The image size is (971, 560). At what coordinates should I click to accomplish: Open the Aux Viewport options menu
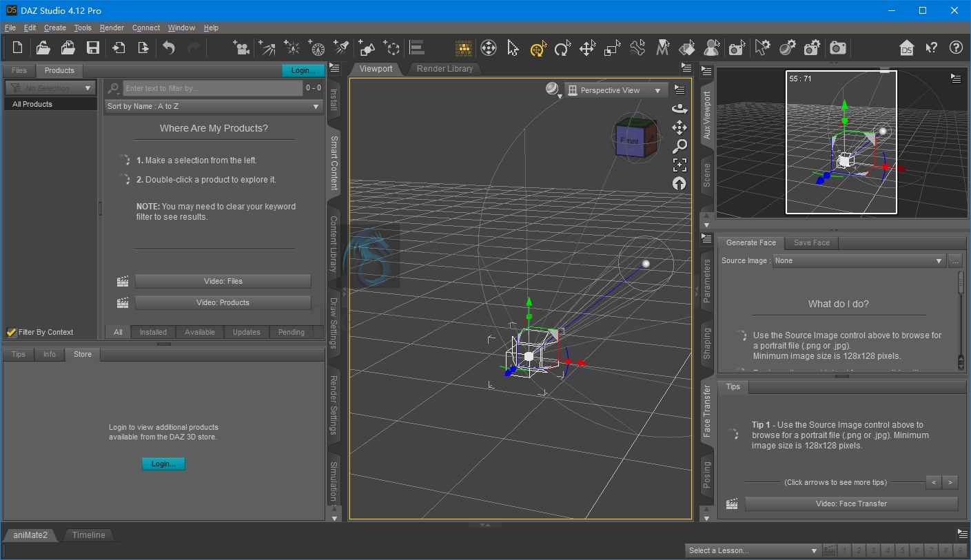955,79
